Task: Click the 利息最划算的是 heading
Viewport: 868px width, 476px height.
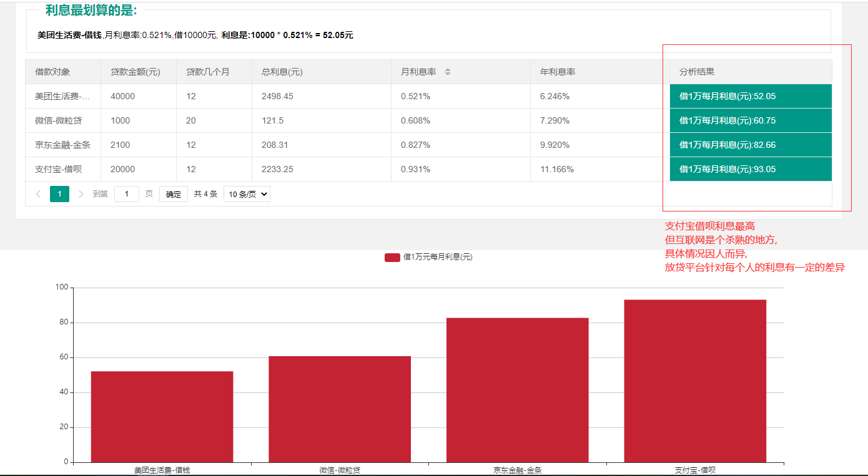Action: coord(91,11)
